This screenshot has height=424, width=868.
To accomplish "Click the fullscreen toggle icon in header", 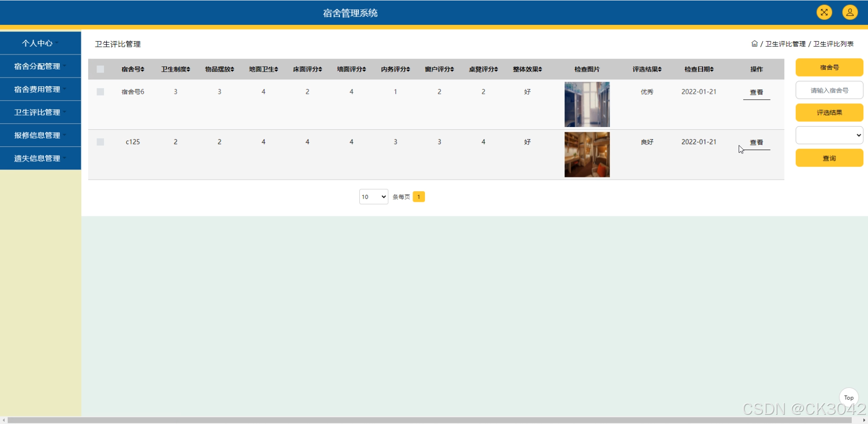I will coord(824,12).
